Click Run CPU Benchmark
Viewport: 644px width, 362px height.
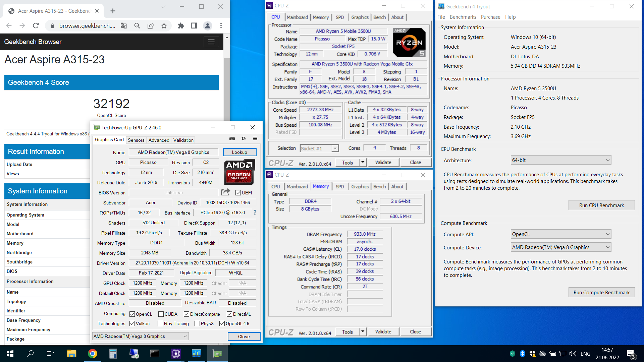(x=601, y=205)
